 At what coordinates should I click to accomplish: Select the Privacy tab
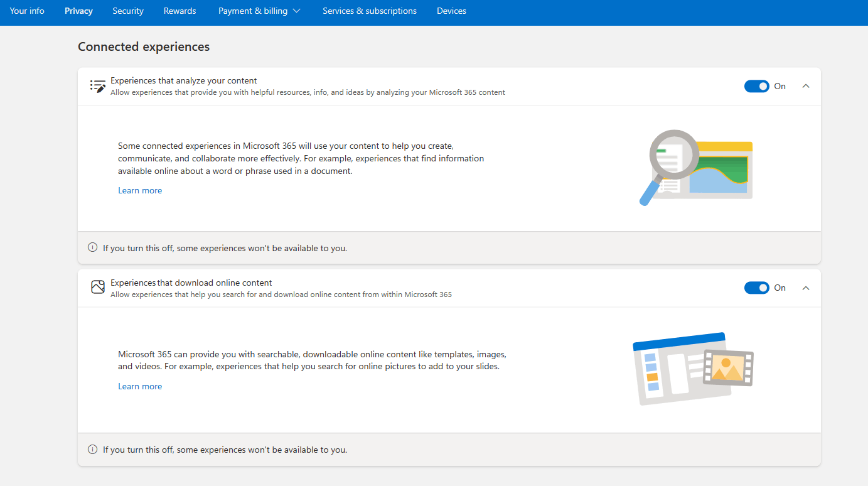(x=78, y=11)
